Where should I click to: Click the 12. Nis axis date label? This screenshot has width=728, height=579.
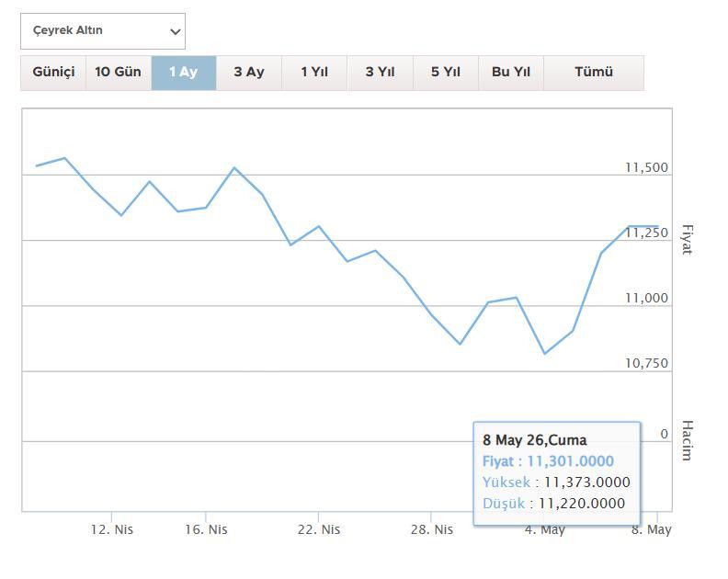coord(112,529)
